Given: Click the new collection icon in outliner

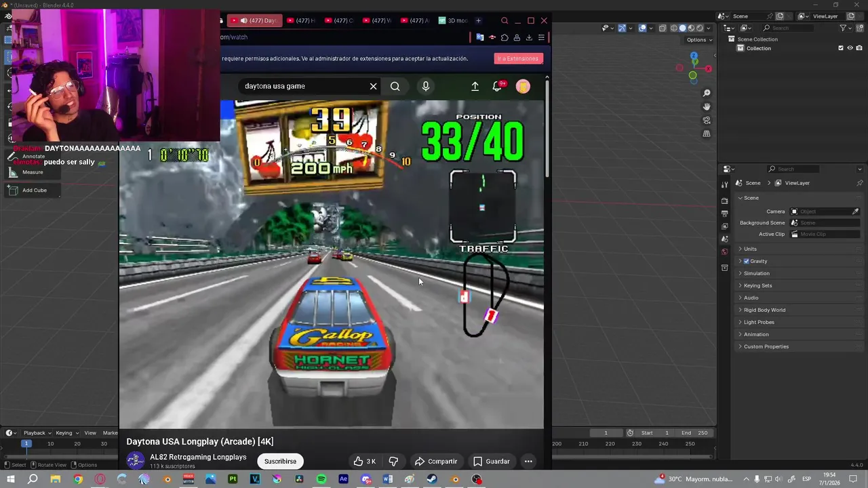Looking at the screenshot, I should point(860,28).
